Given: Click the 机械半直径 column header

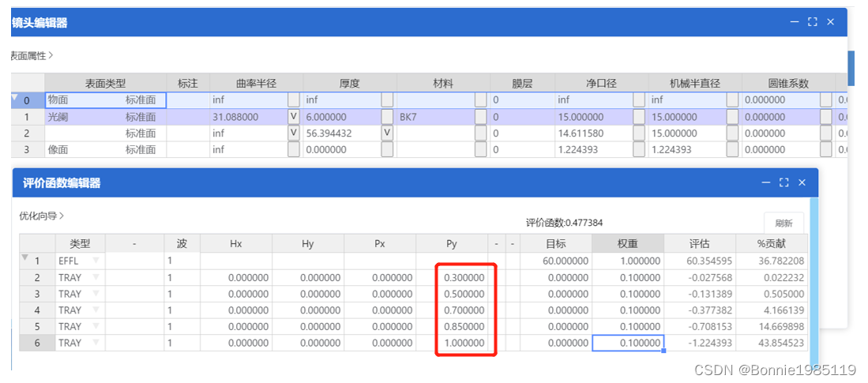Looking at the screenshot, I should coord(695,84).
